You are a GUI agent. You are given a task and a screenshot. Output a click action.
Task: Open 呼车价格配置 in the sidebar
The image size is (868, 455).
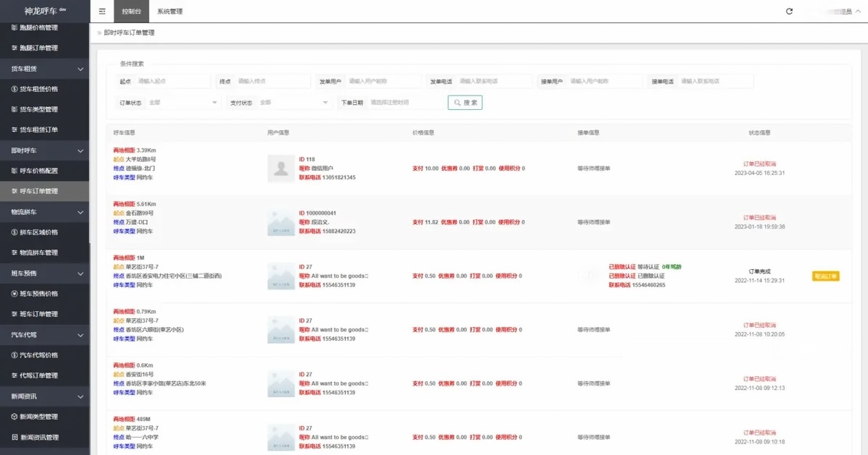38,171
